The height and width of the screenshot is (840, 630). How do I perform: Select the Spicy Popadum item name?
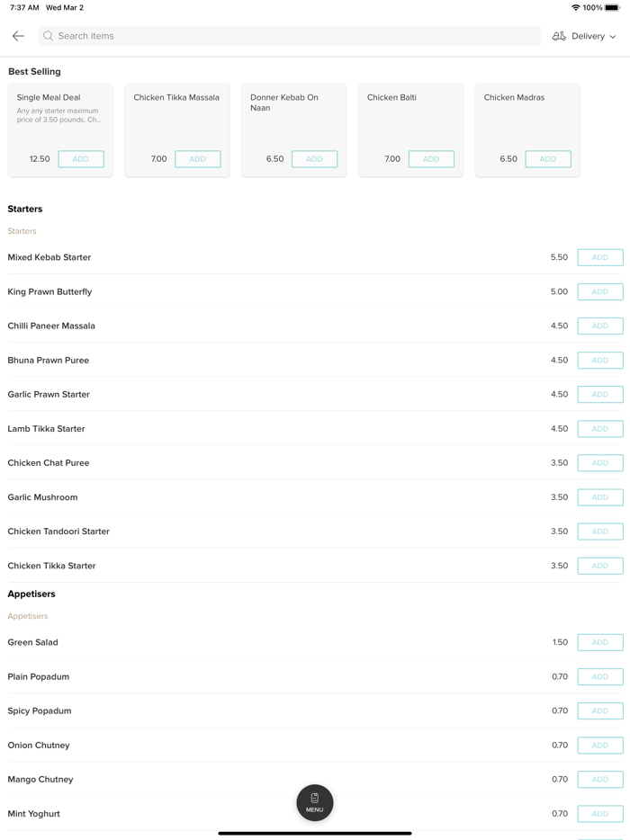pos(39,710)
